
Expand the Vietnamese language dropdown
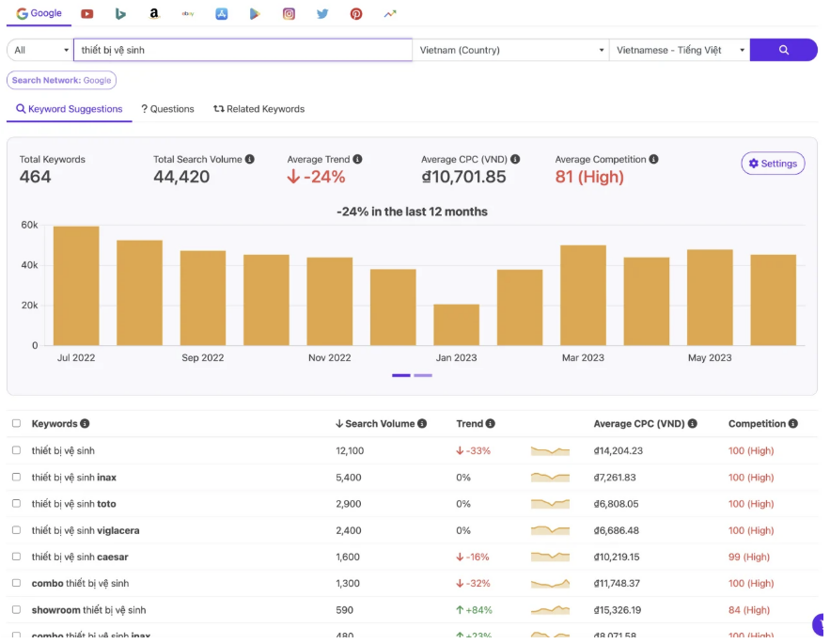(680, 50)
